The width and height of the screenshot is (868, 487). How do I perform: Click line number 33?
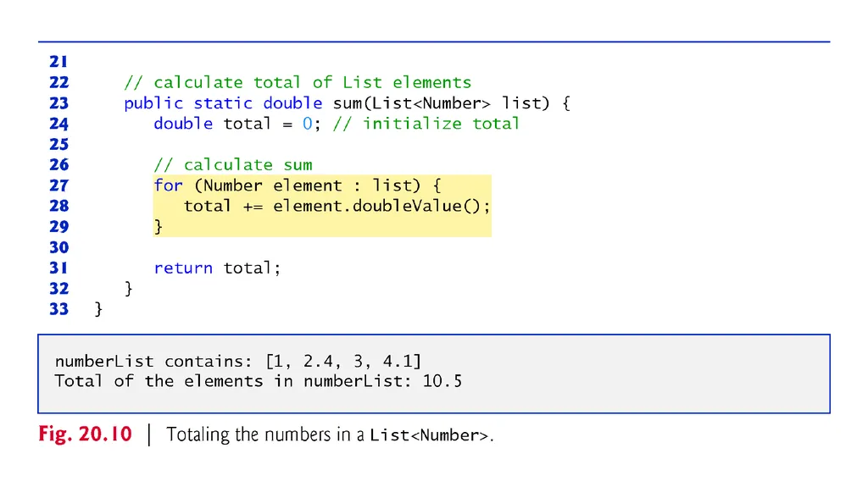point(58,309)
